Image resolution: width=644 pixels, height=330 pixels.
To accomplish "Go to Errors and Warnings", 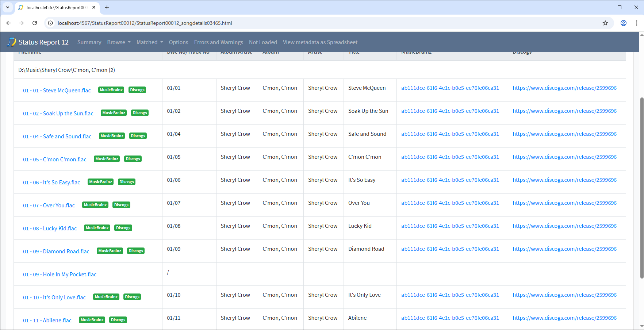I will point(219,42).
